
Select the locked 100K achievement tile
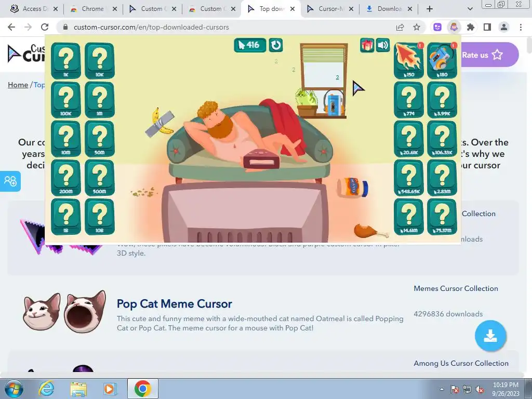tap(66, 100)
